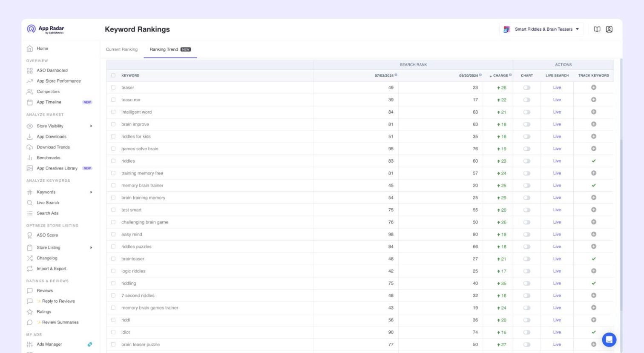Open the Live link for 'riddles for kids'
The width and height of the screenshot is (644, 353).
click(557, 137)
